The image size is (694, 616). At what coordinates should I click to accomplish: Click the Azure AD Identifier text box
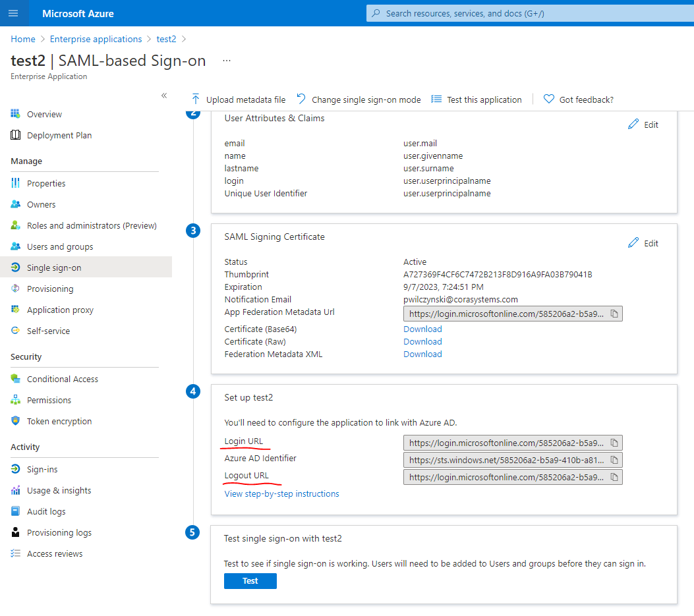(x=513, y=461)
